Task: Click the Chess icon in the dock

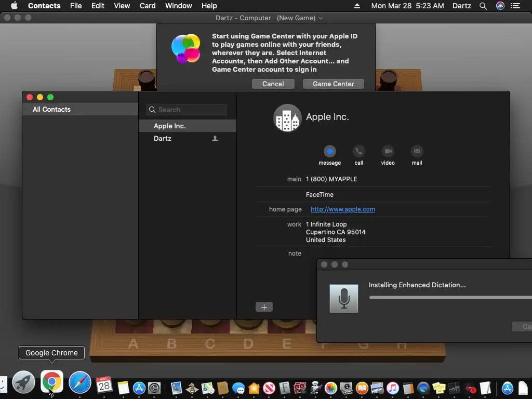Action: [192, 388]
